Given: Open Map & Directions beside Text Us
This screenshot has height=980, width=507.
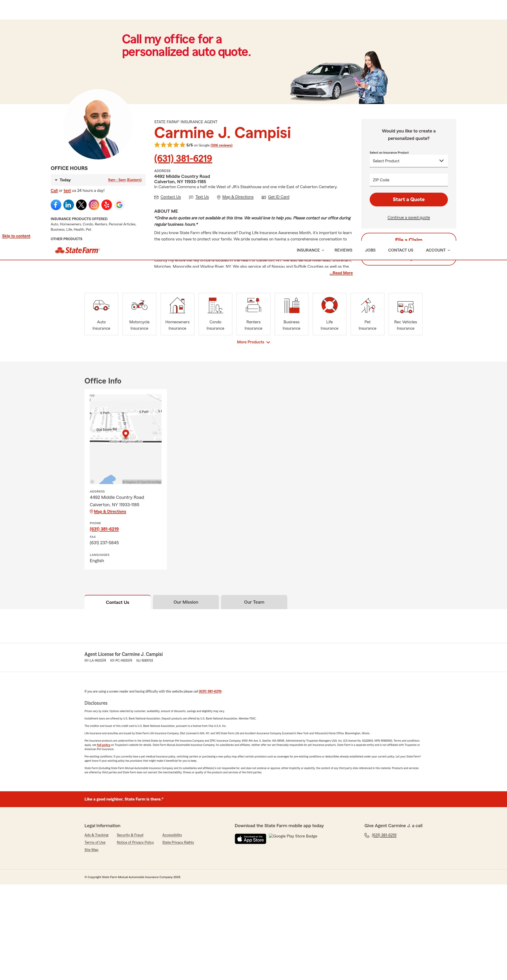Looking at the screenshot, I should 235,197.
